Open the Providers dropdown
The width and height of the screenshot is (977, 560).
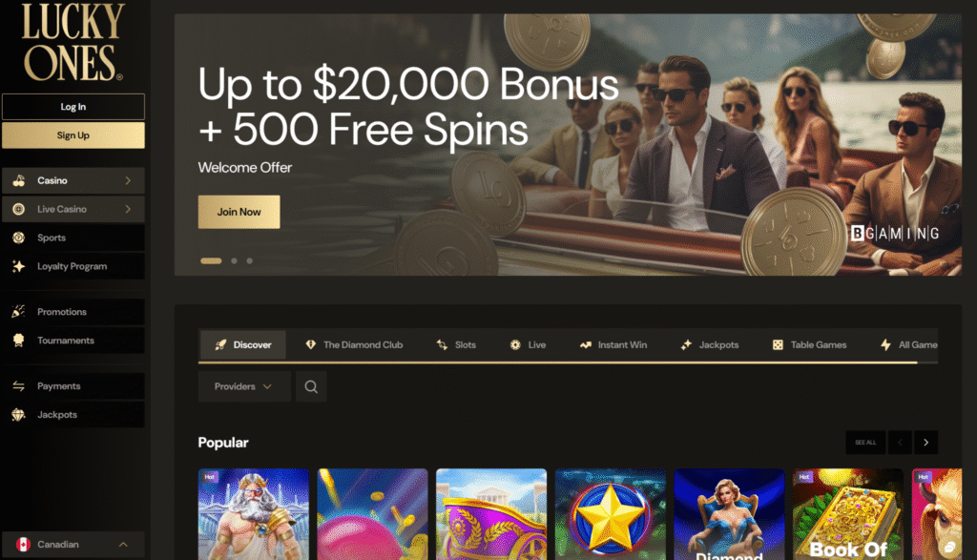[x=244, y=386]
